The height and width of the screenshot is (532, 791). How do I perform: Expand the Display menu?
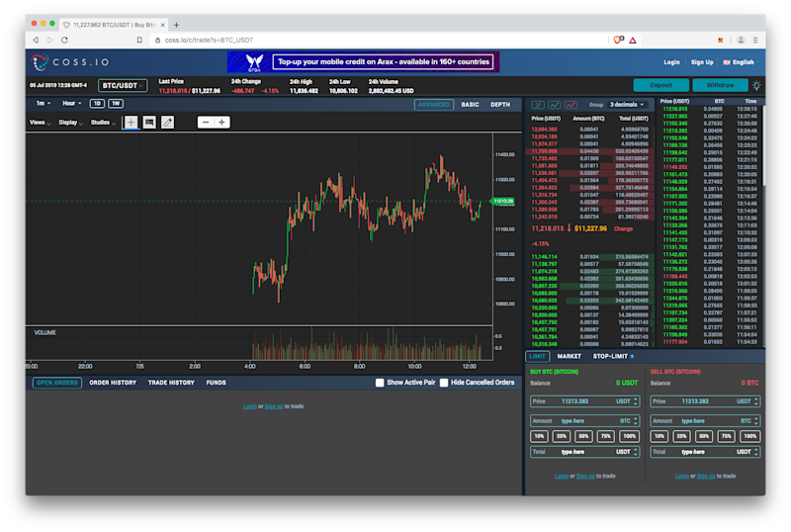tap(70, 123)
